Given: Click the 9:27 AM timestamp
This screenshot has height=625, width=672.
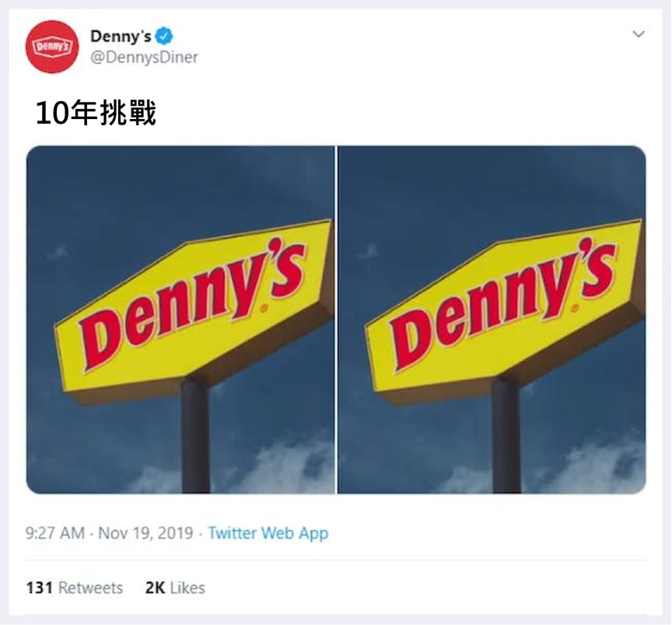Looking at the screenshot, I should (x=55, y=533).
